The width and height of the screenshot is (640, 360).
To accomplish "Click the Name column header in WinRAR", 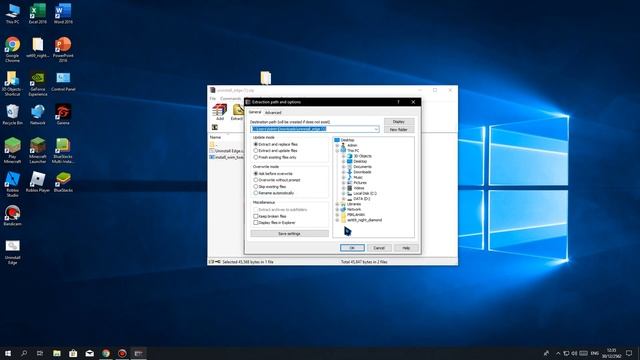I will pos(216,138).
